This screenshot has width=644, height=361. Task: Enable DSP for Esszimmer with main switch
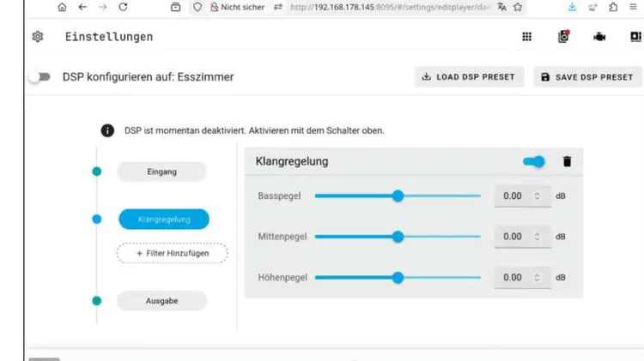39,77
